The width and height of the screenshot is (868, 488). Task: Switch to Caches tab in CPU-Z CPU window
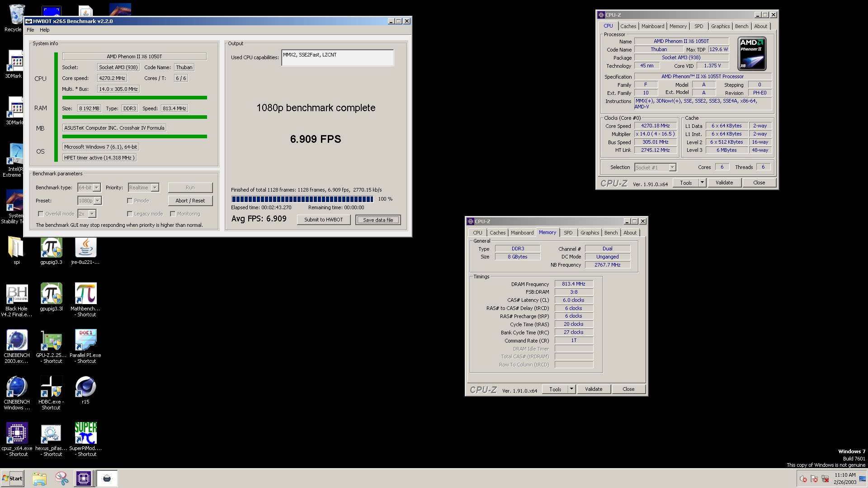tap(628, 26)
